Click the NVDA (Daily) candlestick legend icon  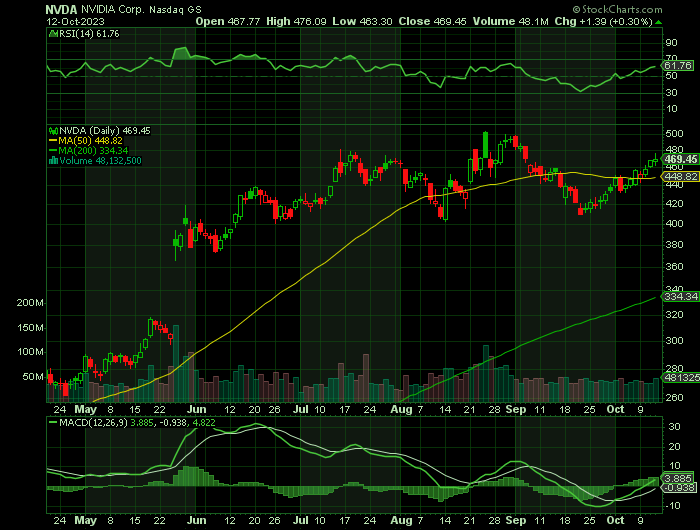(53, 131)
